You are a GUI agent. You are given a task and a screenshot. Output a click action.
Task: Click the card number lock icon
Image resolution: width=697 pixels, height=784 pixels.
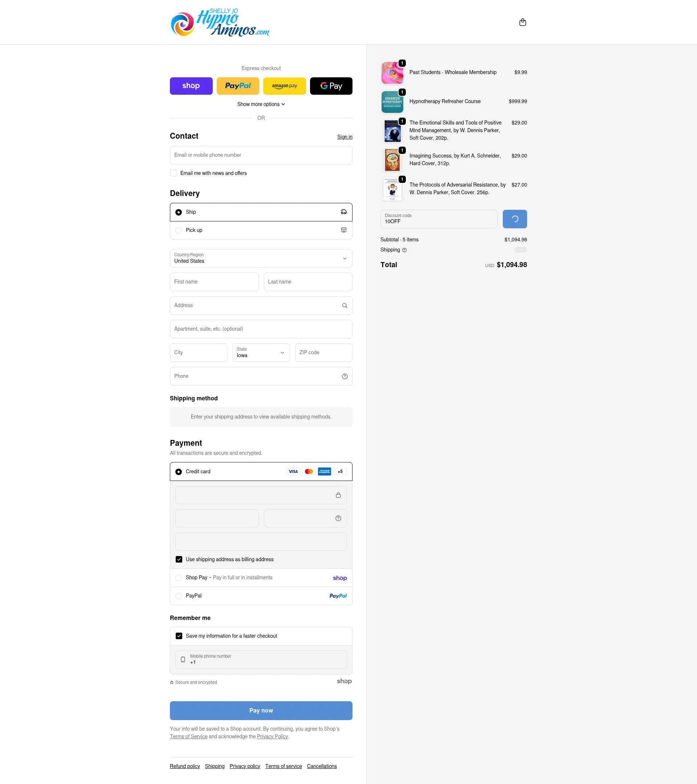338,495
